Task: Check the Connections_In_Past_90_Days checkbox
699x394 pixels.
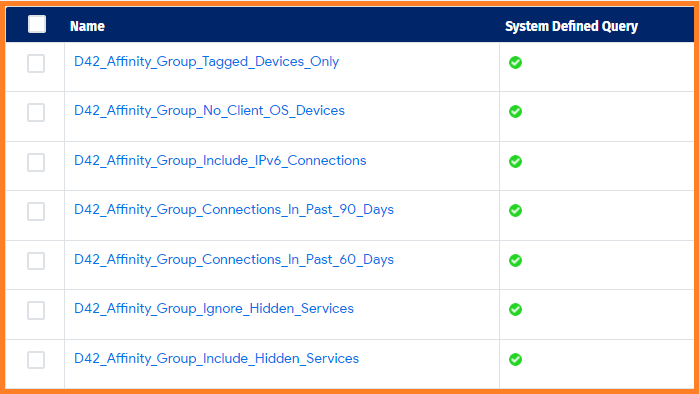Action: pos(36,211)
